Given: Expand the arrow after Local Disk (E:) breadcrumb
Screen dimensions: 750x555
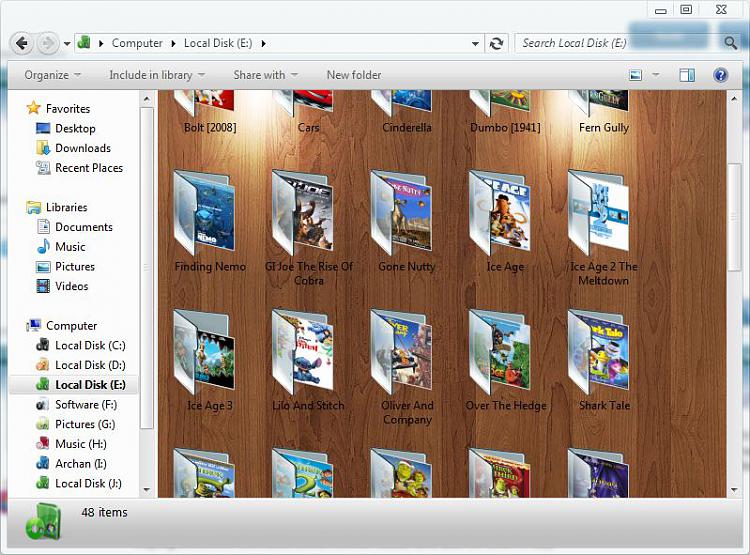Looking at the screenshot, I should pyautogui.click(x=264, y=44).
